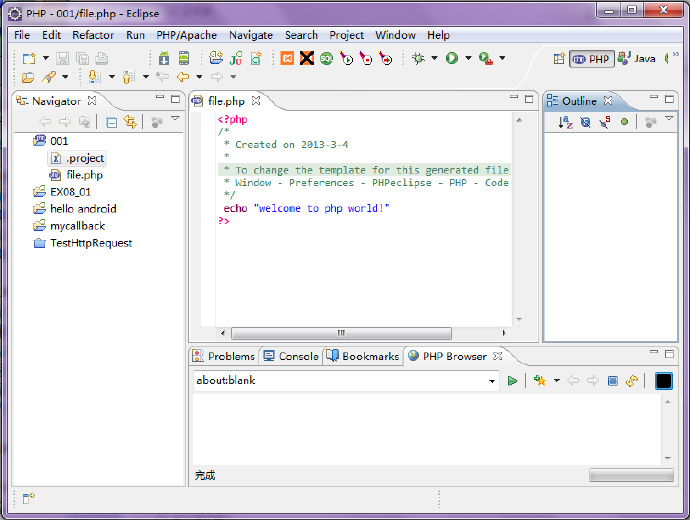
Task: Toggle Link with Editor in Navigator
Action: (130, 122)
